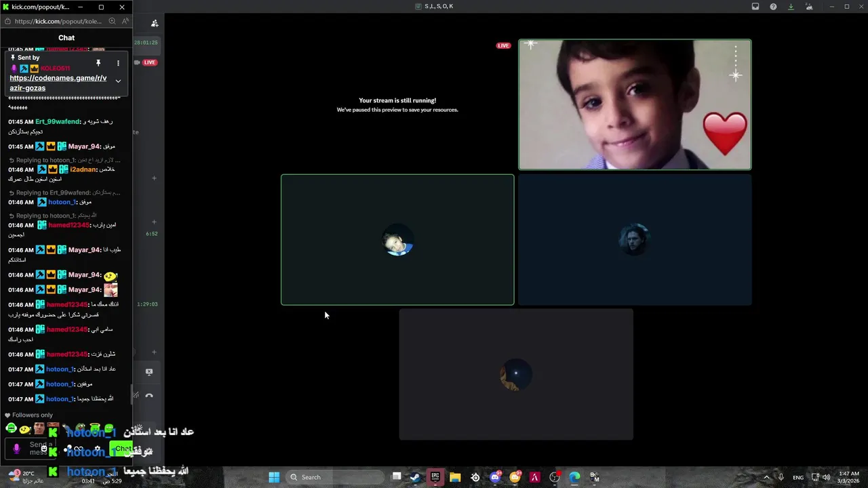Select the bearded man avatar tile

pyautogui.click(x=635, y=240)
